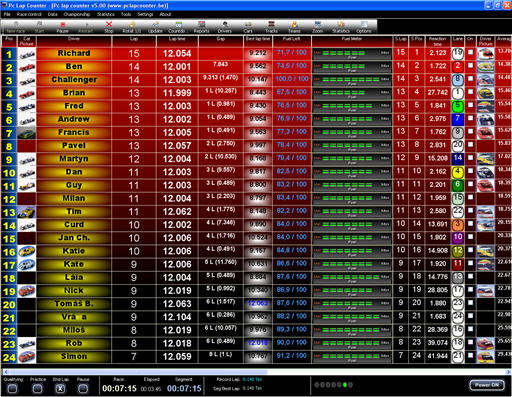The height and width of the screenshot is (397, 512).
Task: Open the Championship menu
Action: [x=77, y=14]
